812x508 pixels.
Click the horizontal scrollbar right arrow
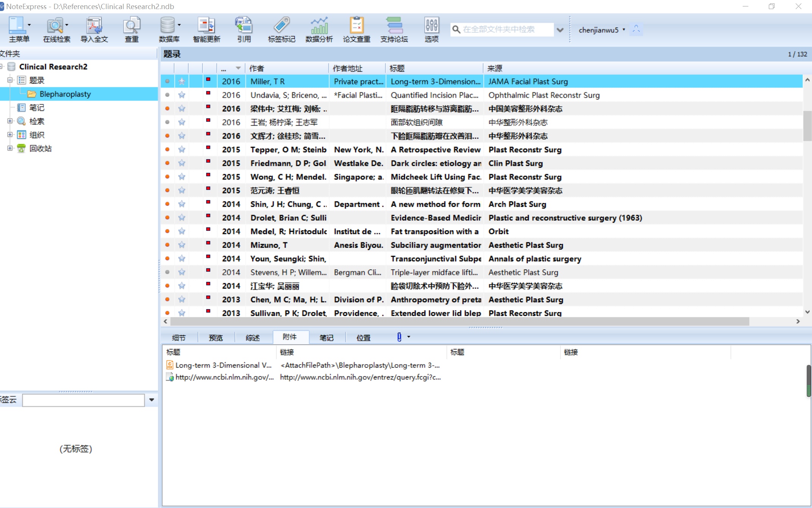click(798, 321)
